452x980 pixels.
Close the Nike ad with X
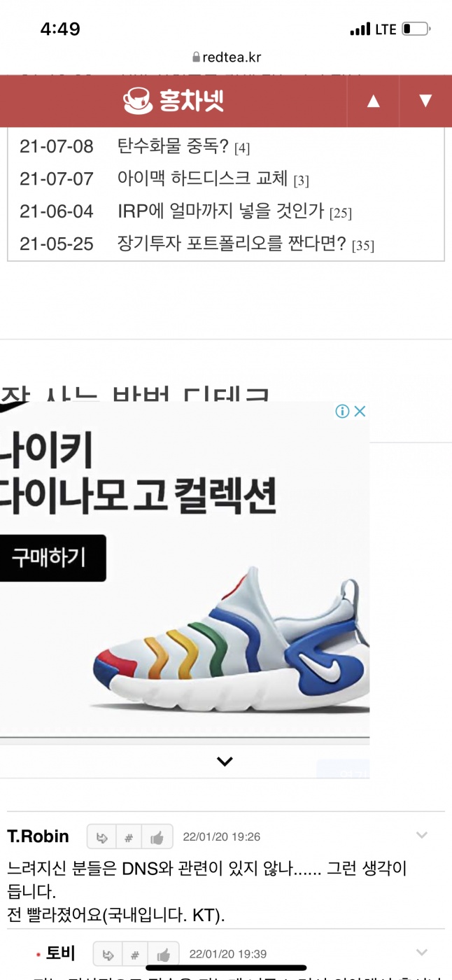[x=360, y=412]
